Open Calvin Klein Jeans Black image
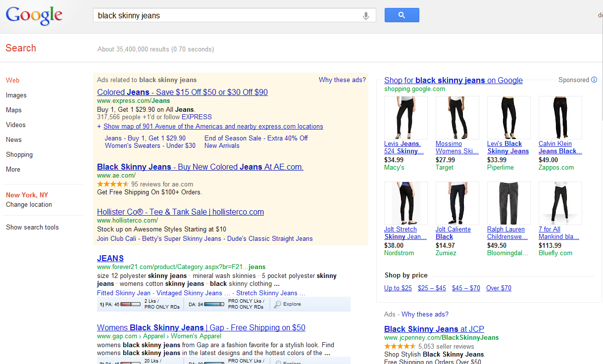 pos(560,118)
